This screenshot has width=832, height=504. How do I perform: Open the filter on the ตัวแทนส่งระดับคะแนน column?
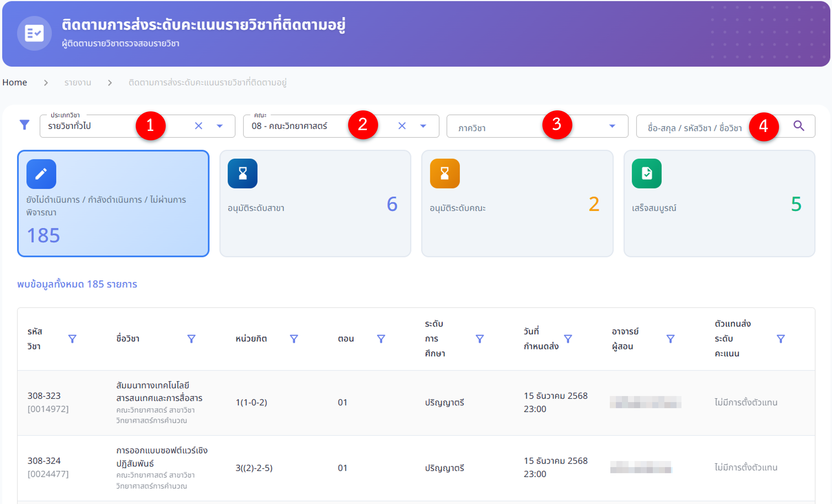point(780,338)
